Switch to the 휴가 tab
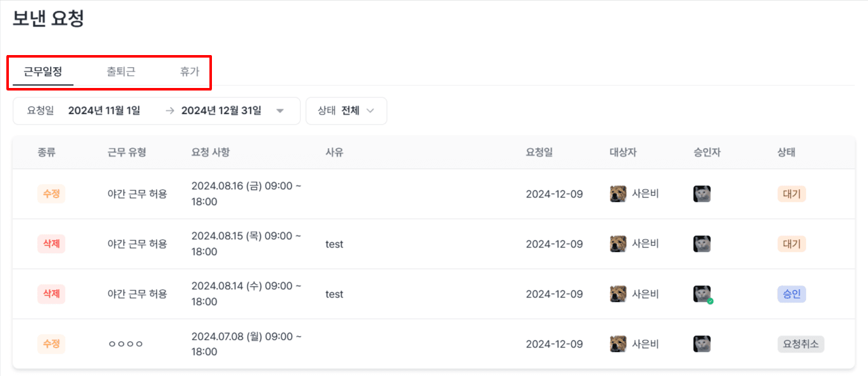This screenshot has height=376, width=868. click(189, 72)
